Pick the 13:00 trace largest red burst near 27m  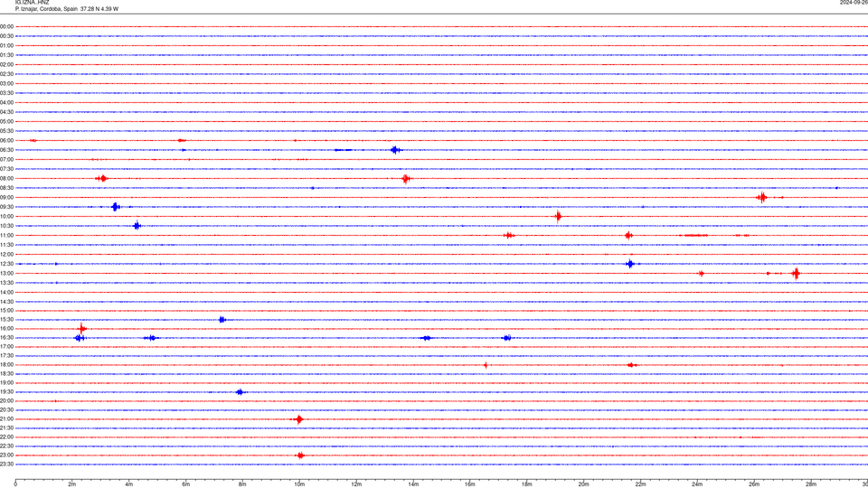point(796,273)
